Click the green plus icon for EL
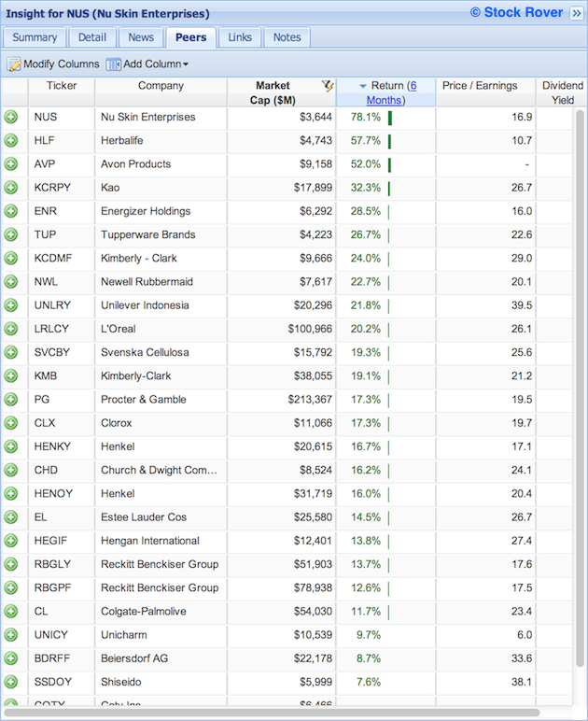 (x=10, y=516)
